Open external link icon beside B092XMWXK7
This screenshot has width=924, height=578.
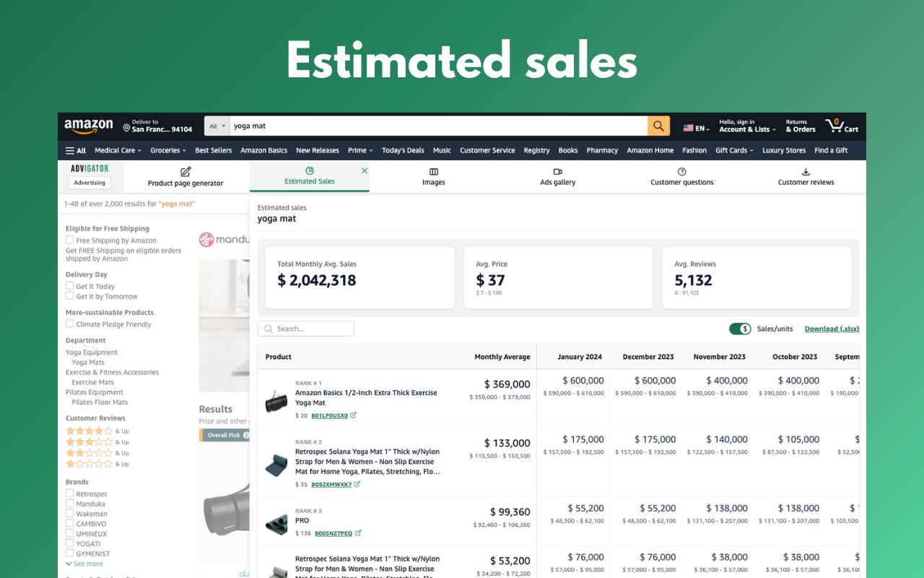click(357, 484)
